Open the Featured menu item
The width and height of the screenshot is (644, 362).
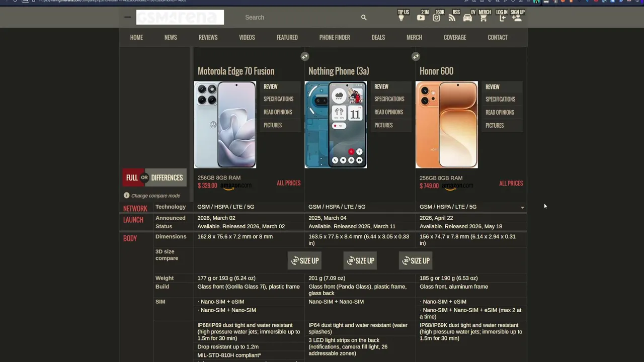287,37
